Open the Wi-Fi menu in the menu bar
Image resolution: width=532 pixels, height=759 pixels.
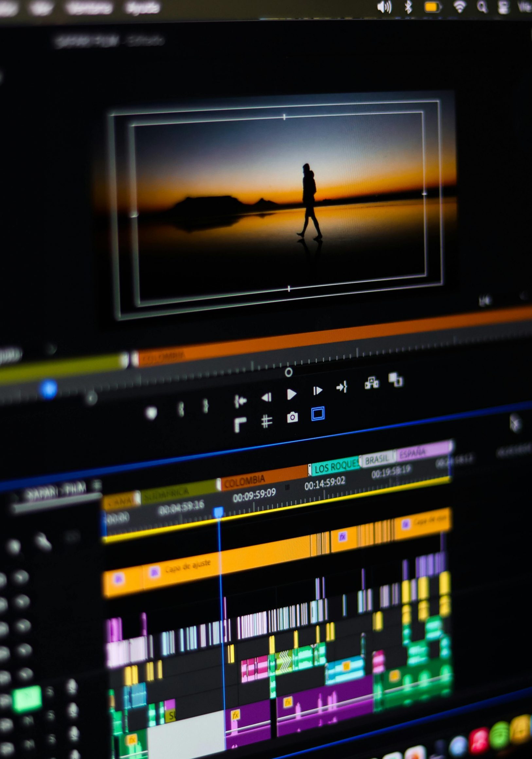459,7
